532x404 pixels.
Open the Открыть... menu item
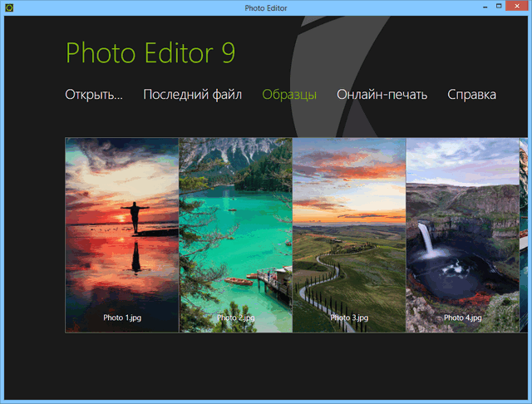pos(94,95)
